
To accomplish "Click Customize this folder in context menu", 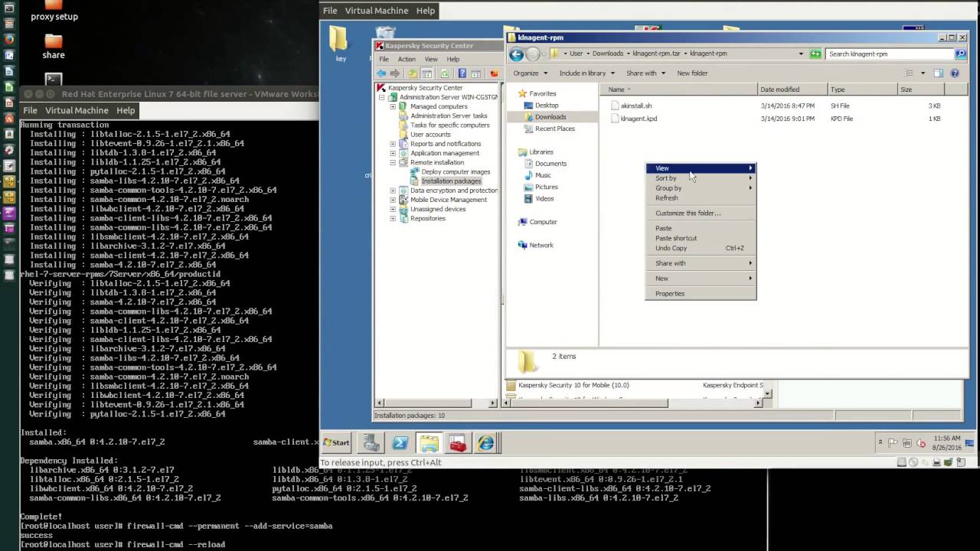I will click(701, 214).
